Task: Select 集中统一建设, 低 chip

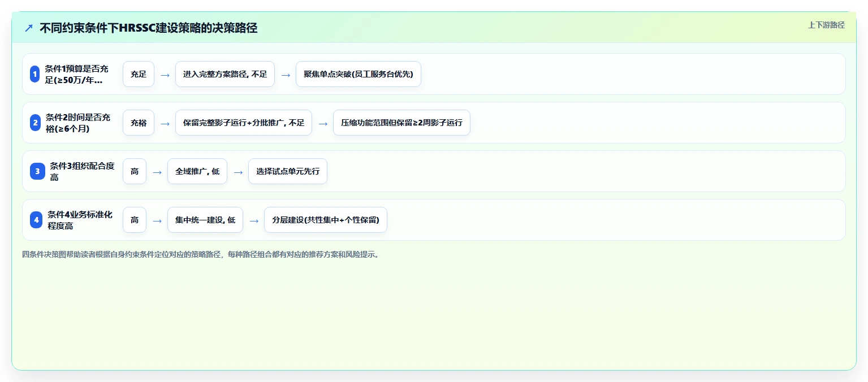Action: [205, 220]
